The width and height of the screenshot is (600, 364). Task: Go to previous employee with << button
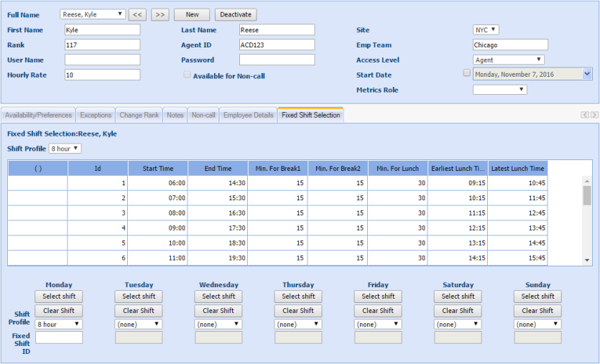138,14
